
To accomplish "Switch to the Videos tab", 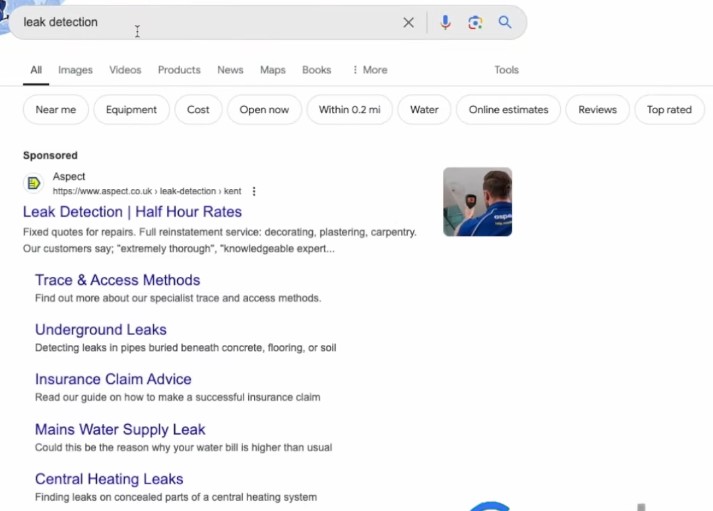I will pos(125,70).
